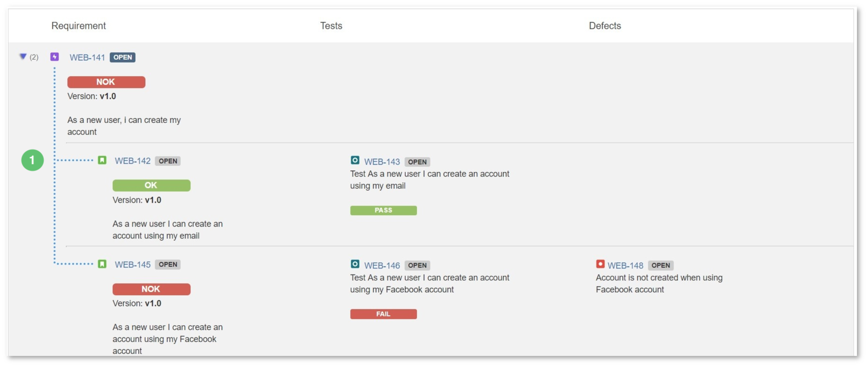Click the Defects column header
This screenshot has height=367, width=868.
click(x=605, y=26)
